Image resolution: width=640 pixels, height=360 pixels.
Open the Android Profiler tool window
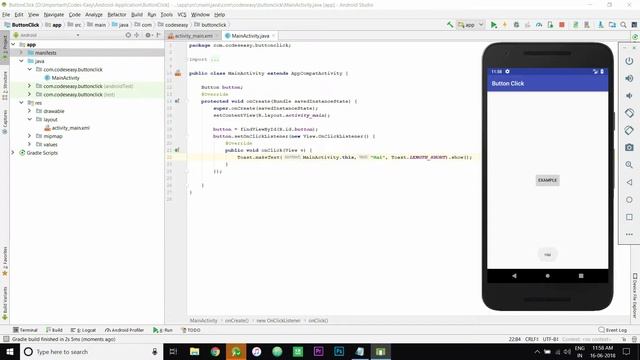[x=124, y=330]
